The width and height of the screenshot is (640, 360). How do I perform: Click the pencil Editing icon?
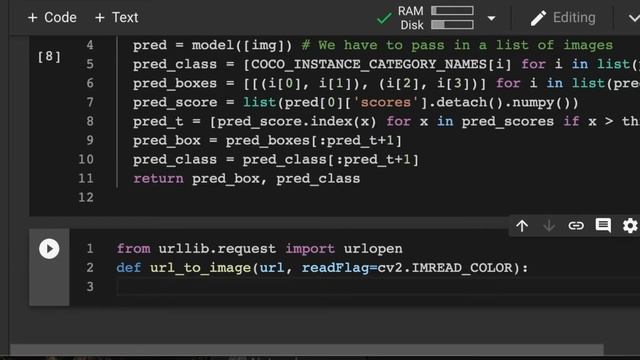click(x=538, y=18)
